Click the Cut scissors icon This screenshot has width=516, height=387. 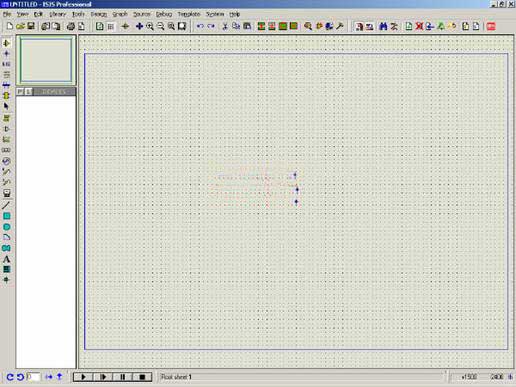tap(225, 26)
